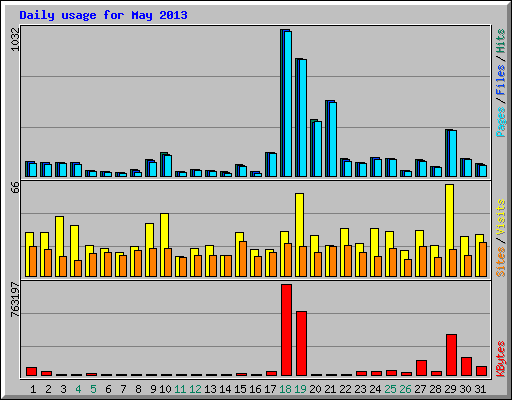Click the blue "Files" legend label
This screenshot has width=512, height=400.
(501, 80)
